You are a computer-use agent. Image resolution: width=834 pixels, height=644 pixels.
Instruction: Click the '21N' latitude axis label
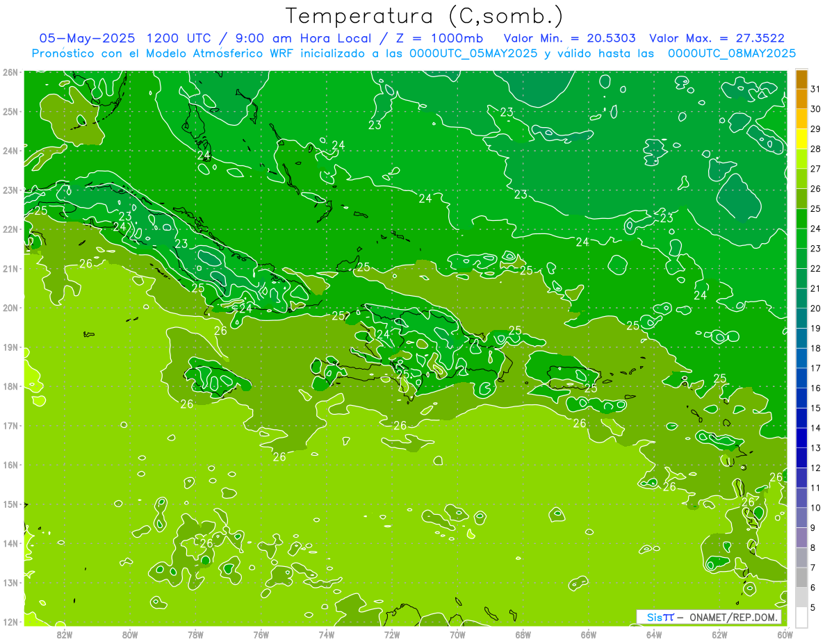click(x=10, y=268)
